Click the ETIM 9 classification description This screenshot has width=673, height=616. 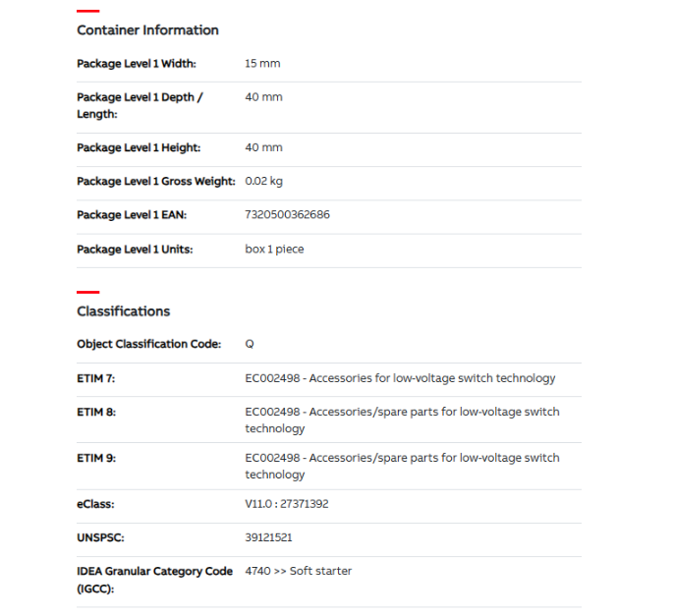pyautogui.click(x=402, y=466)
